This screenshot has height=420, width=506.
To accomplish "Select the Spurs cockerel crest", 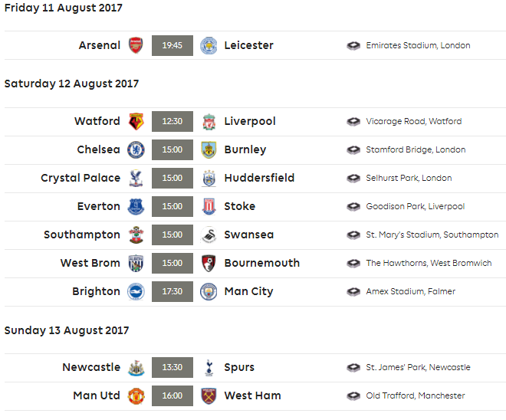I will [x=209, y=367].
